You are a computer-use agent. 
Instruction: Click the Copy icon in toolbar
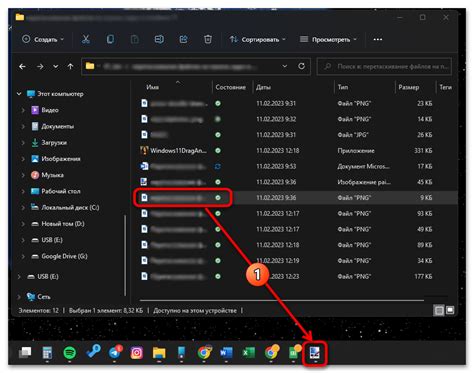point(110,39)
